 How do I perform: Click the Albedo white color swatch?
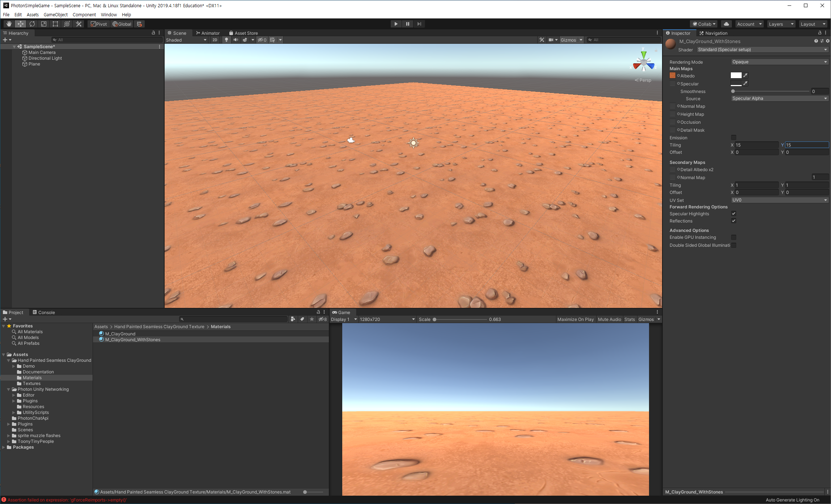pos(736,75)
